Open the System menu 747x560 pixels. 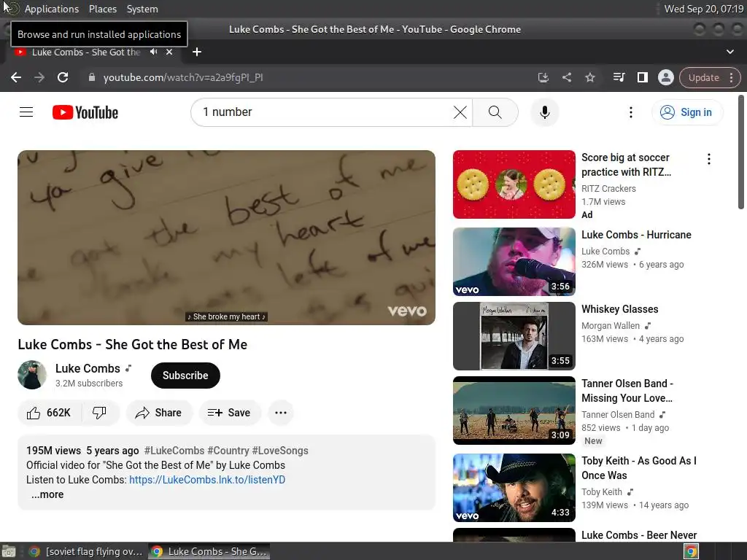142,9
